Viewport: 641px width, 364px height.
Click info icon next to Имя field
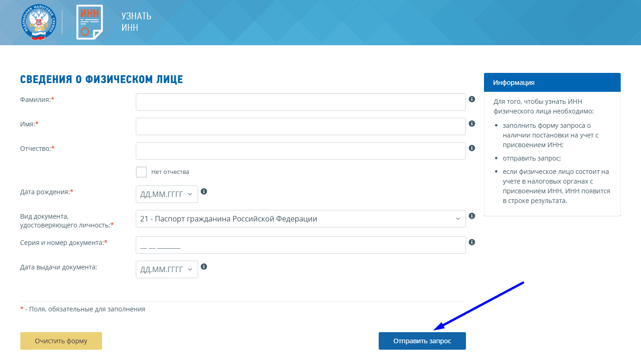(472, 124)
